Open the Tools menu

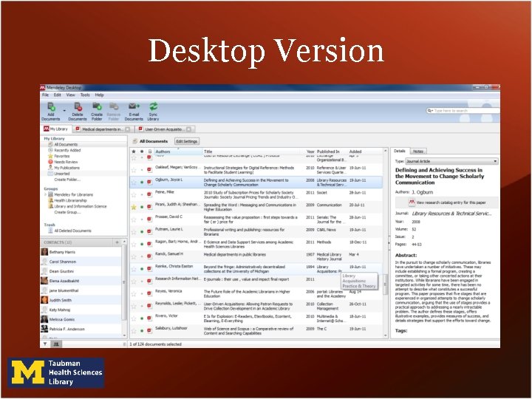click(85, 95)
